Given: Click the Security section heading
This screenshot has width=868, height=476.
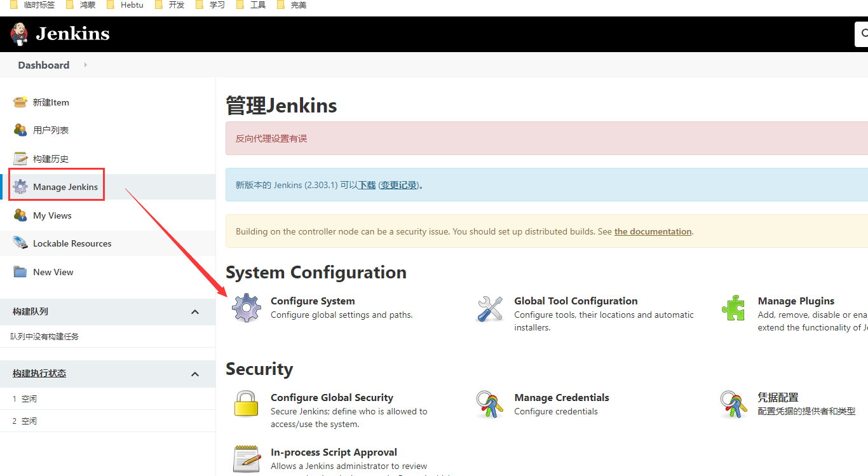Looking at the screenshot, I should (x=259, y=369).
